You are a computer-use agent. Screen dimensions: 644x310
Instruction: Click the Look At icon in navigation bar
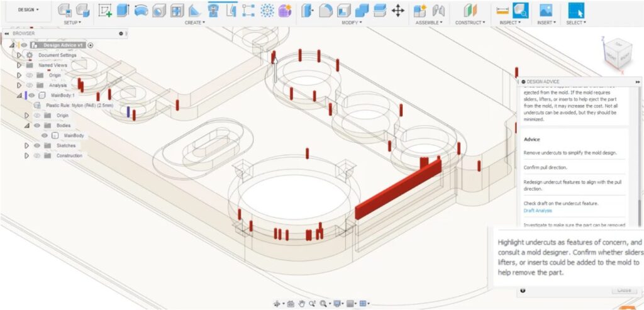click(x=291, y=304)
